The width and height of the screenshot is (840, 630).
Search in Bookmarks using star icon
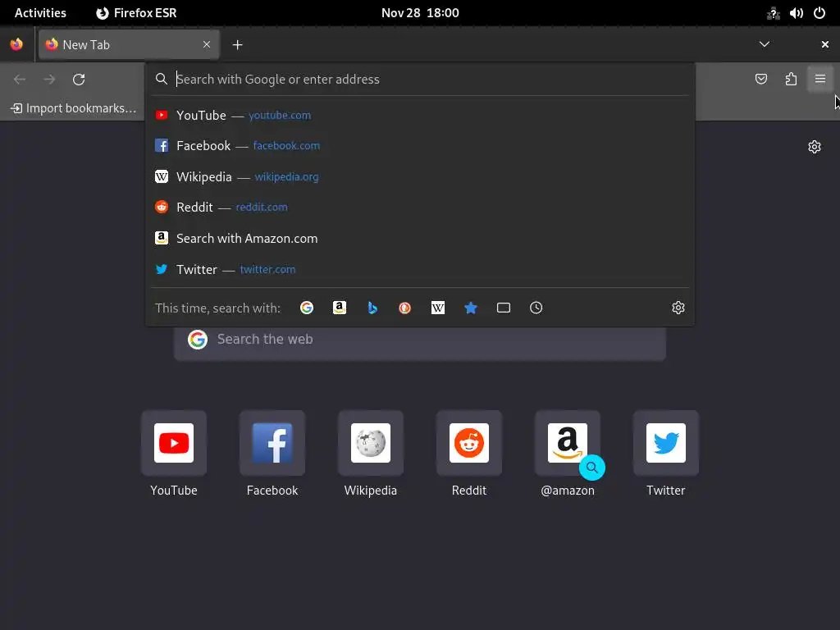(x=470, y=308)
